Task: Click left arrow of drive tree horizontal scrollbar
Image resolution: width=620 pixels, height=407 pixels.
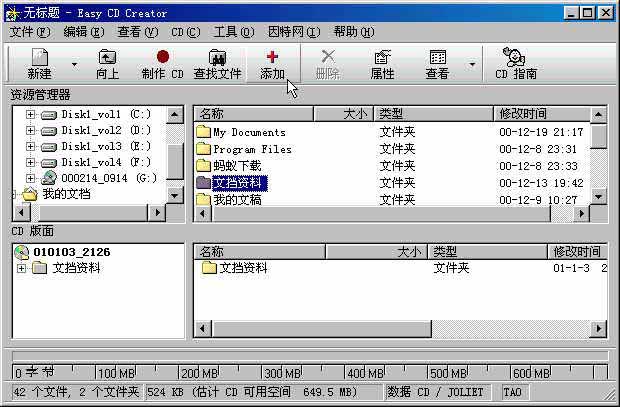Action: click(21, 213)
